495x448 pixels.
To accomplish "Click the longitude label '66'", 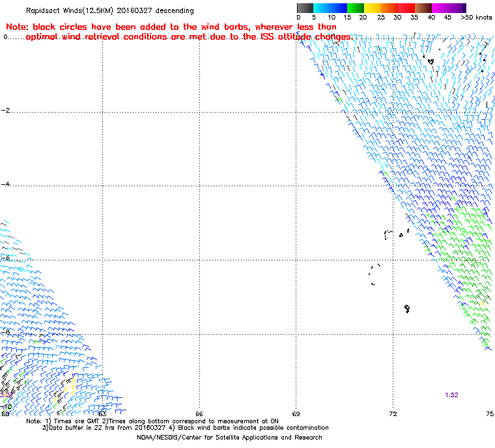I will coord(199,414).
